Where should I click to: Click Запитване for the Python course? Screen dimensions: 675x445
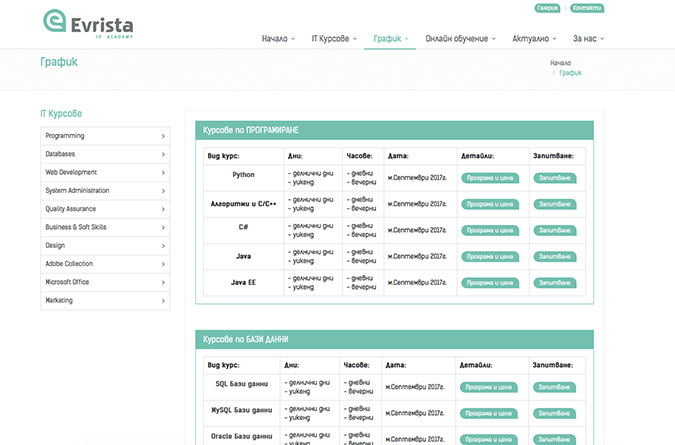coord(555,178)
